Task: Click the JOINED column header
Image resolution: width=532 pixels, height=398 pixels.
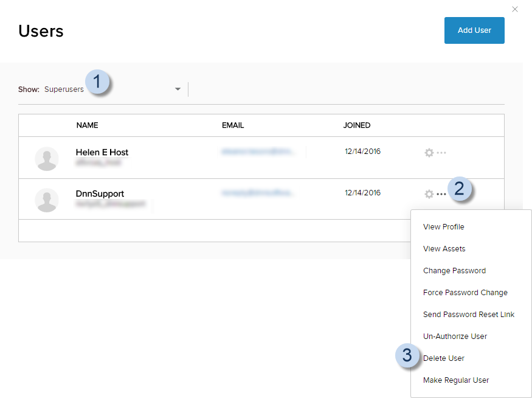Action: tap(356, 125)
